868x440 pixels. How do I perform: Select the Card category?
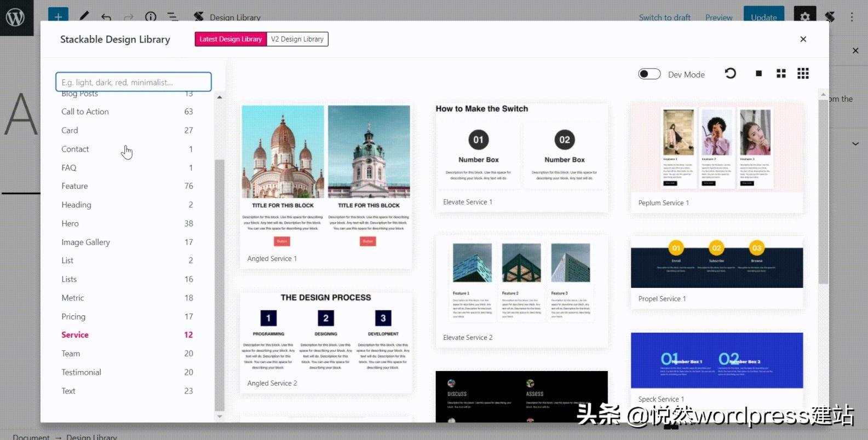(127, 130)
